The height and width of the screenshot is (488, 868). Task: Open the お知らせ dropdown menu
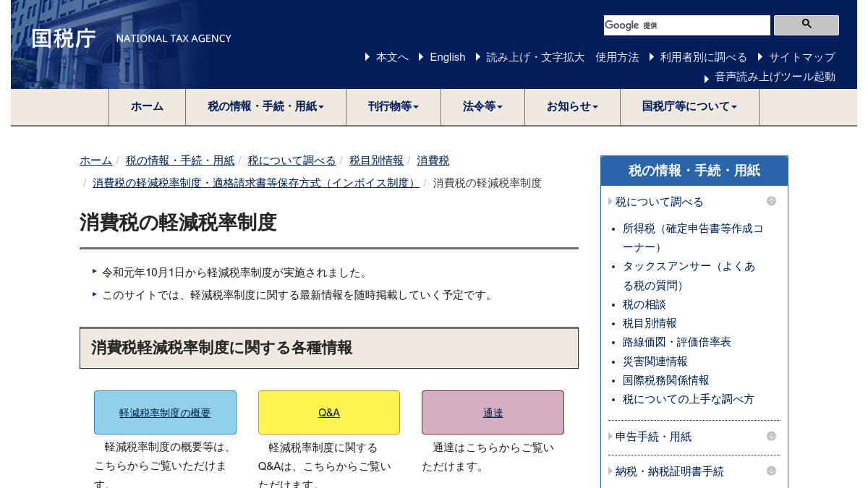(572, 107)
